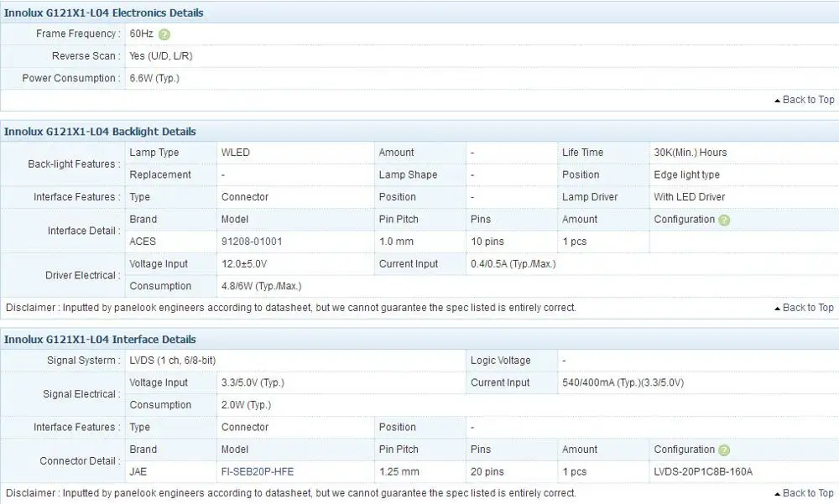Click the 3.3/5.0V (Typ.) voltage input value

tap(253, 382)
